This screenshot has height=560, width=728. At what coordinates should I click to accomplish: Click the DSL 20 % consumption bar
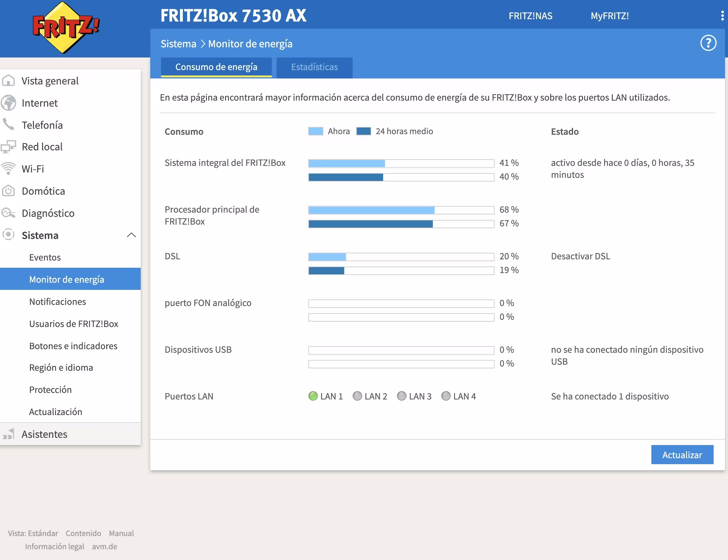[401, 256]
